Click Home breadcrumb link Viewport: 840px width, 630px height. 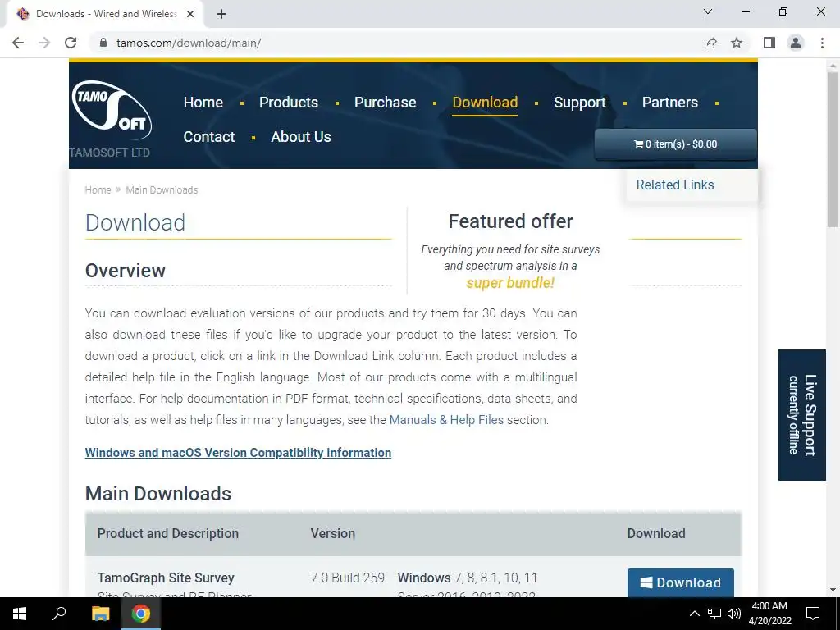coord(98,190)
